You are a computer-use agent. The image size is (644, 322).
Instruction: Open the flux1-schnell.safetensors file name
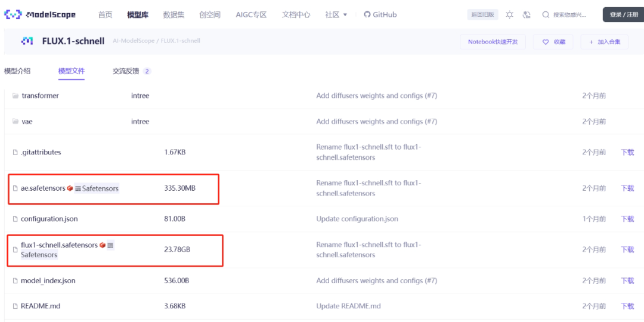point(59,245)
